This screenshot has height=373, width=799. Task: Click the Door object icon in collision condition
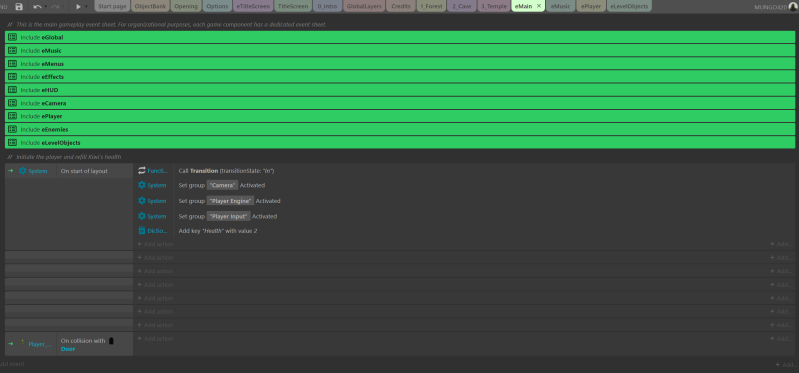click(111, 340)
